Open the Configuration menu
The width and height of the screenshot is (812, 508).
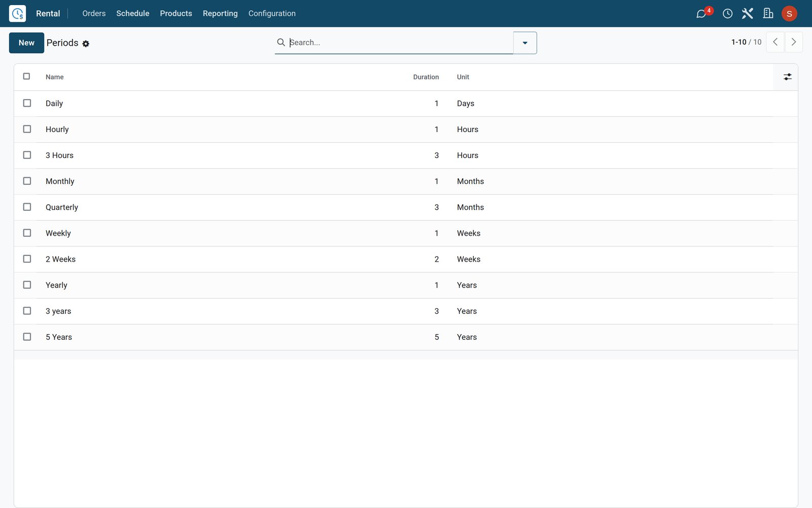[272, 14]
